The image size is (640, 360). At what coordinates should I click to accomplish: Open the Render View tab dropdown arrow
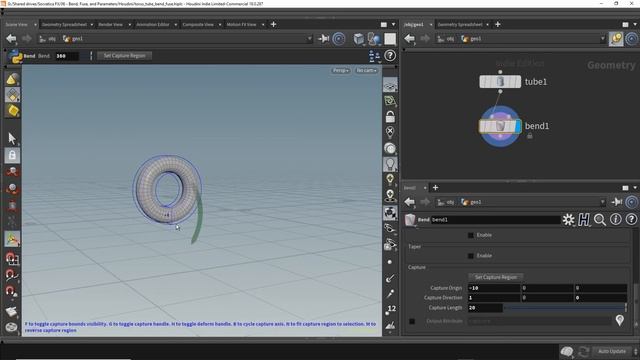tap(129, 25)
